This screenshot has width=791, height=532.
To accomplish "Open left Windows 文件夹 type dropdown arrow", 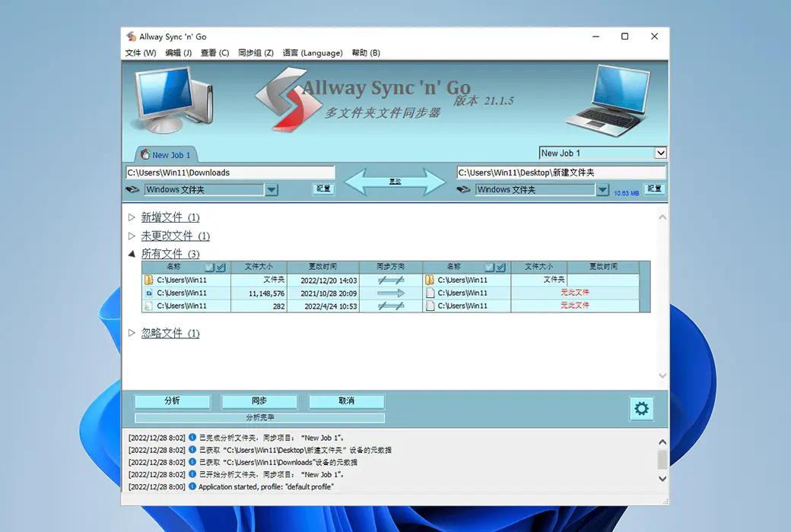I will [272, 190].
